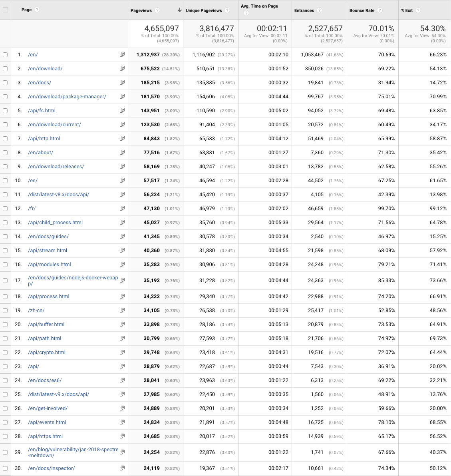Open /en/ page in new window icon
451x476 pixels.
coord(122,55)
